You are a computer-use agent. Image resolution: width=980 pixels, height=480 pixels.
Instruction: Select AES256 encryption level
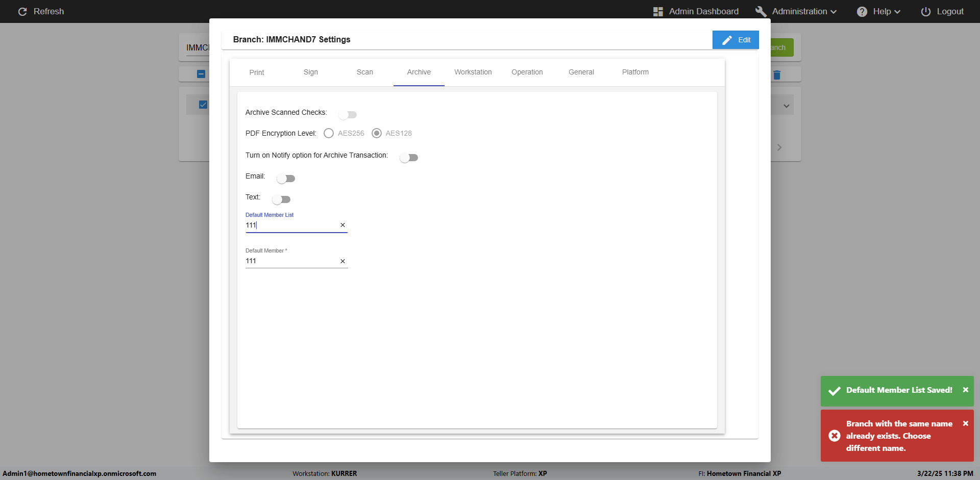pos(329,133)
